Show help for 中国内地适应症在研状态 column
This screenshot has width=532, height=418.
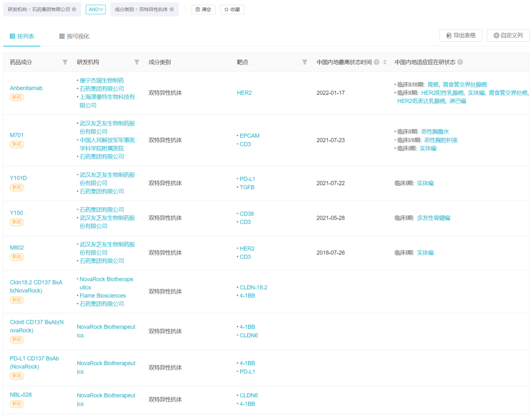(x=460, y=62)
